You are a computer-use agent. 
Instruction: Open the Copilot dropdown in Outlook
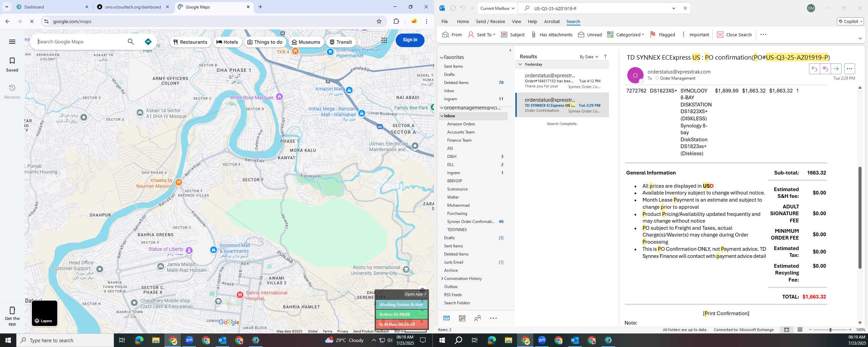850,21
